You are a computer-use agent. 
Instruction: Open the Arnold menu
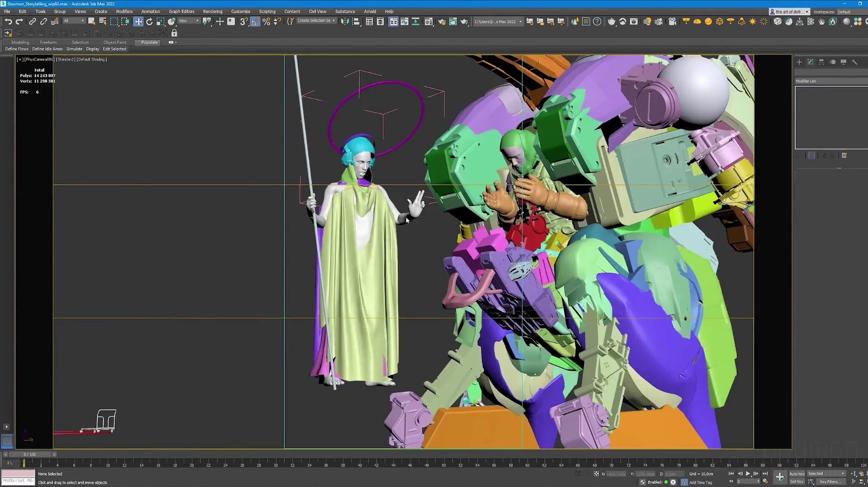tap(370, 11)
